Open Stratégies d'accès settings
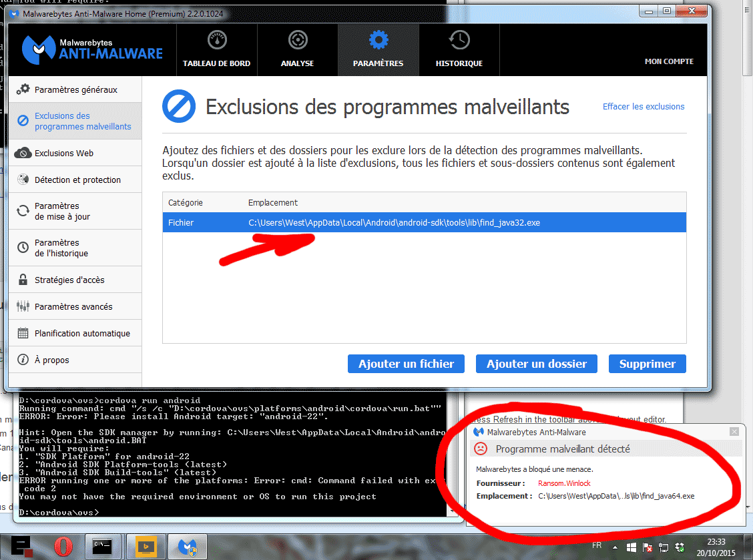 (75, 280)
